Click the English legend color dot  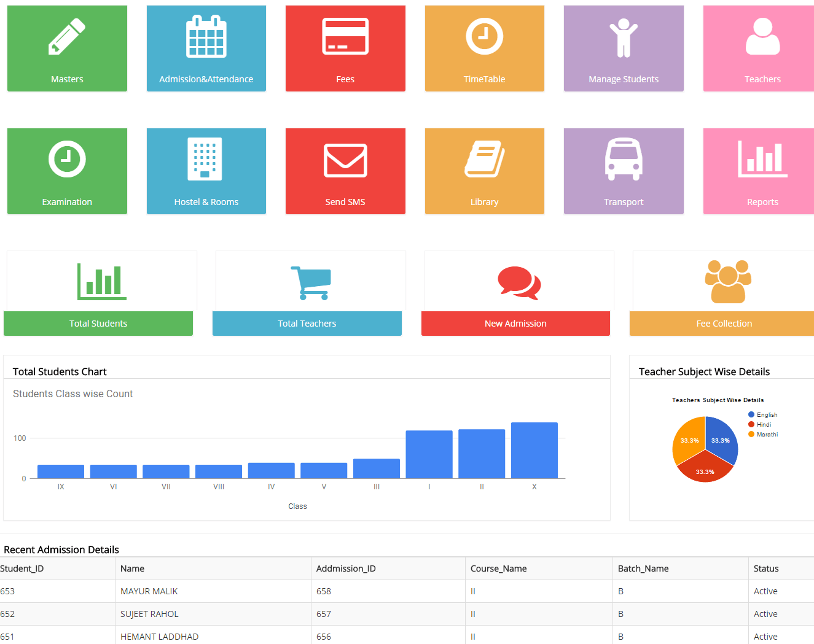[x=751, y=414]
